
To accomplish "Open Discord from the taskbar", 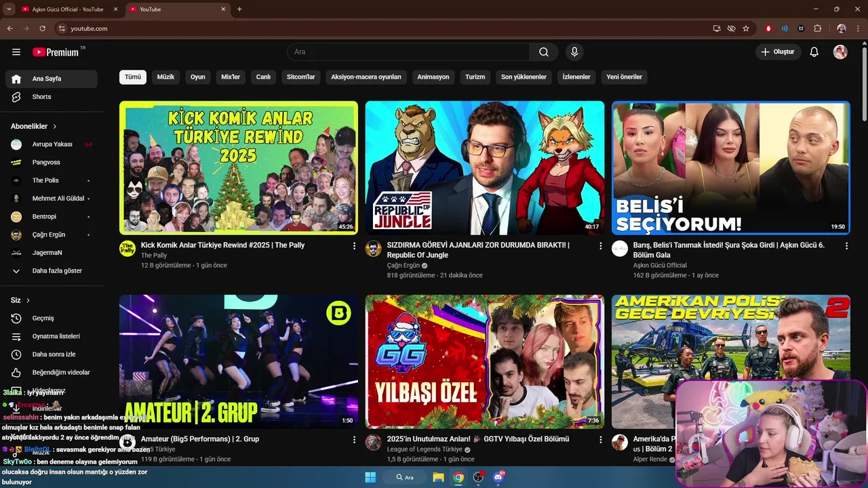I will [x=499, y=477].
